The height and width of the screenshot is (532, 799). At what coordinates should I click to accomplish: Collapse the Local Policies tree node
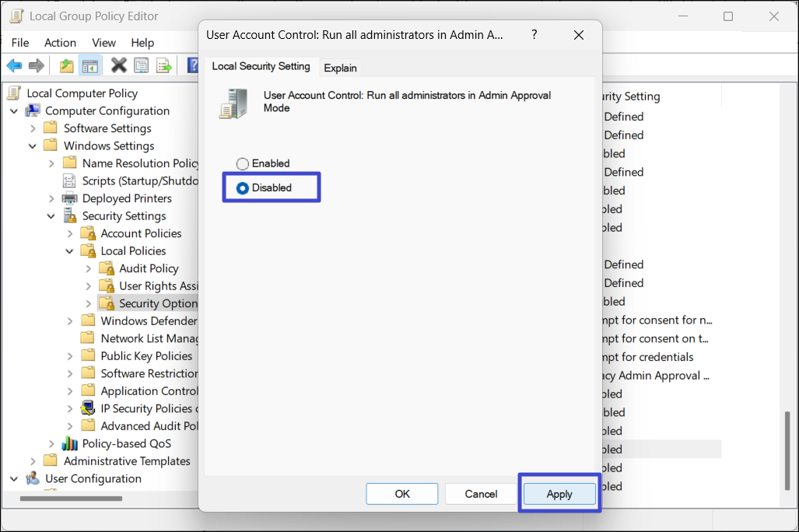[71, 251]
